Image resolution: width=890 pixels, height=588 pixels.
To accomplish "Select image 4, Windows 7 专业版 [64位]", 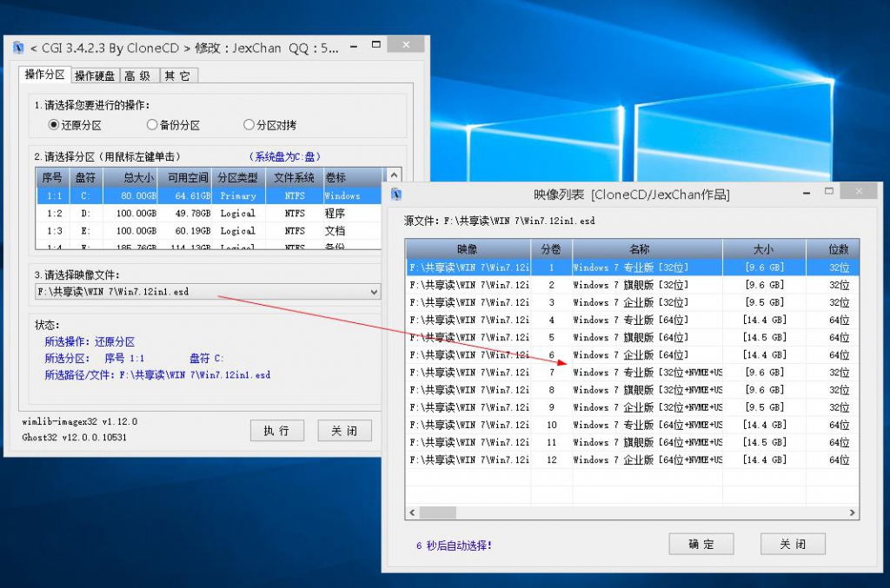I will click(633, 320).
